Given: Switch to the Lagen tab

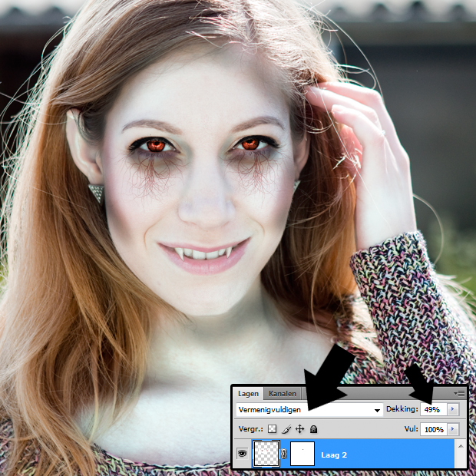Looking at the screenshot, I should 248,393.
